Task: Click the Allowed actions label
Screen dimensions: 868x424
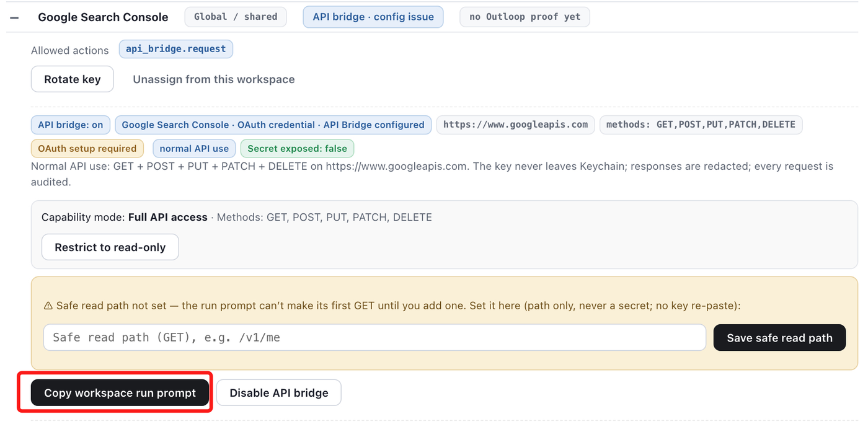Action: 70,50
